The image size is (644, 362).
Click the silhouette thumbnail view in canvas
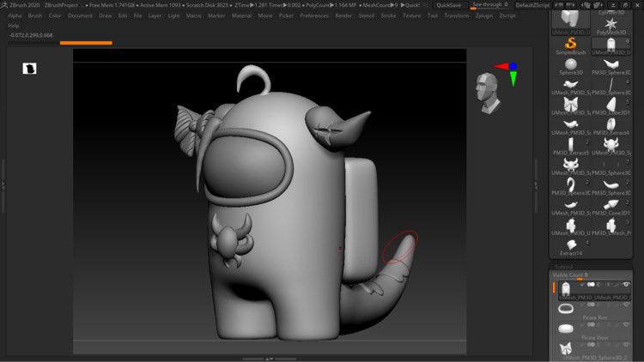[29, 69]
